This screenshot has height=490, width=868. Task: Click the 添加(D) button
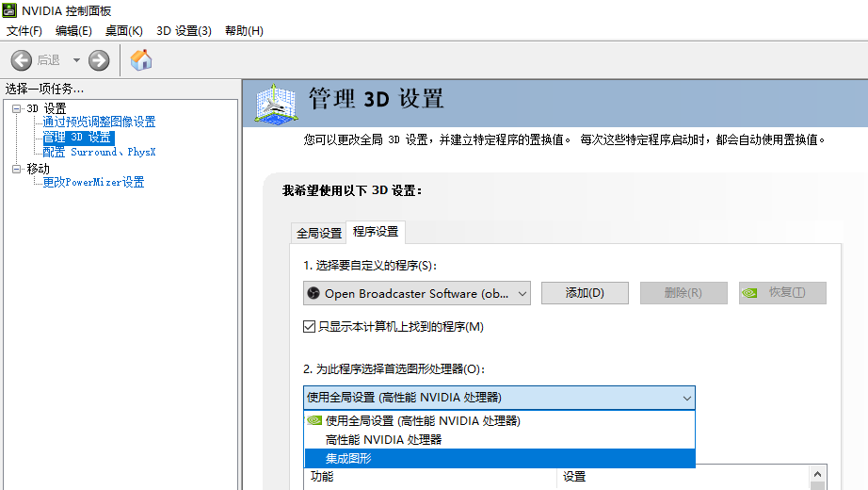click(x=585, y=293)
